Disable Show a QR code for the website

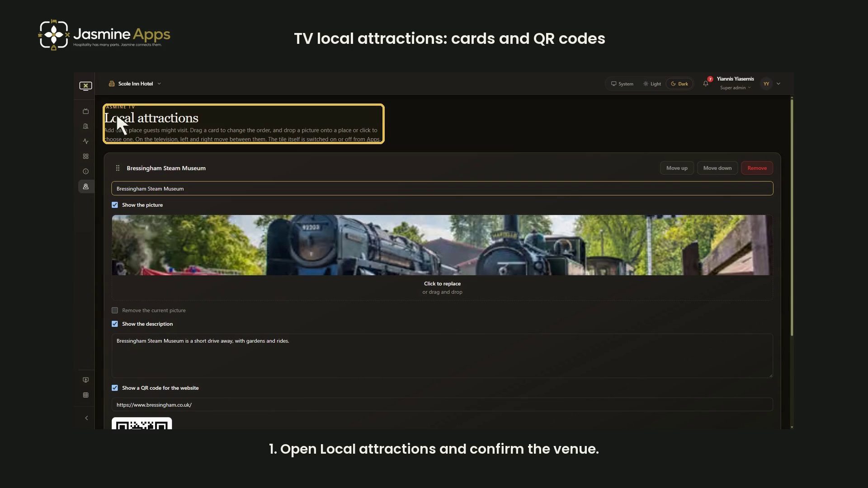point(115,388)
